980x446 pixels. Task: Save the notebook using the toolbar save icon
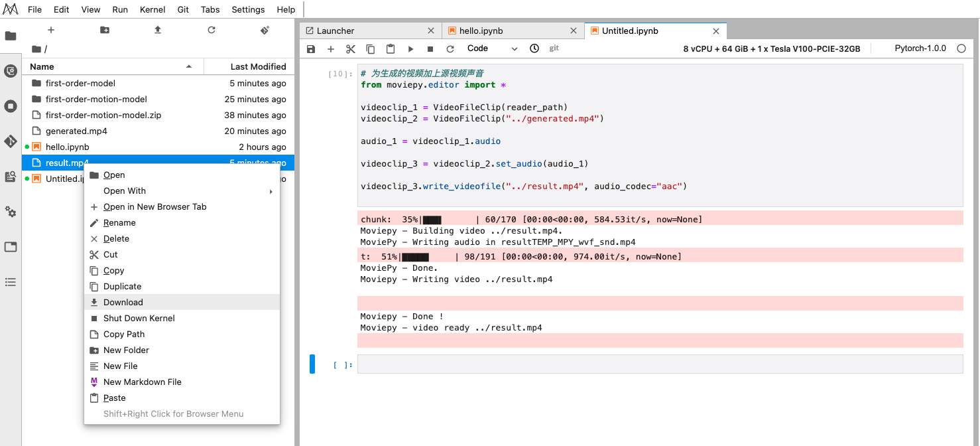(x=311, y=49)
